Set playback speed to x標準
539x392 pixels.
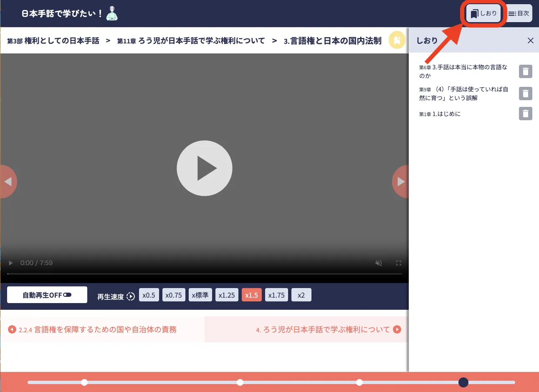(x=200, y=295)
